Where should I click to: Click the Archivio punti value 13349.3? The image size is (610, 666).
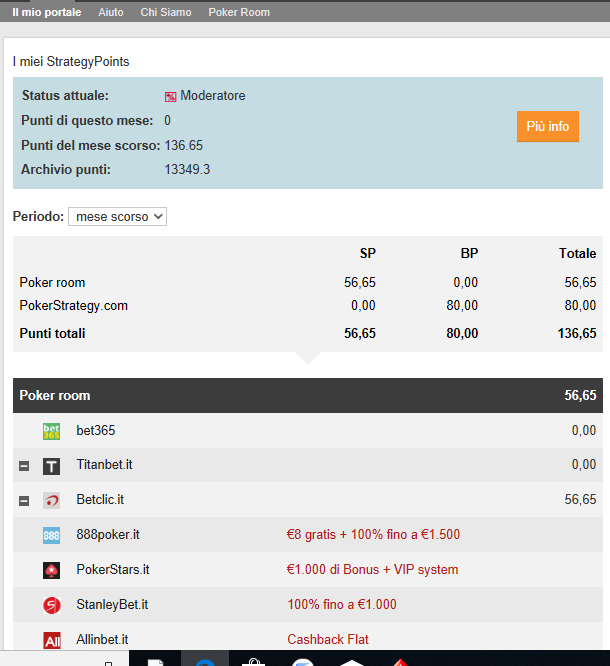coord(187,169)
